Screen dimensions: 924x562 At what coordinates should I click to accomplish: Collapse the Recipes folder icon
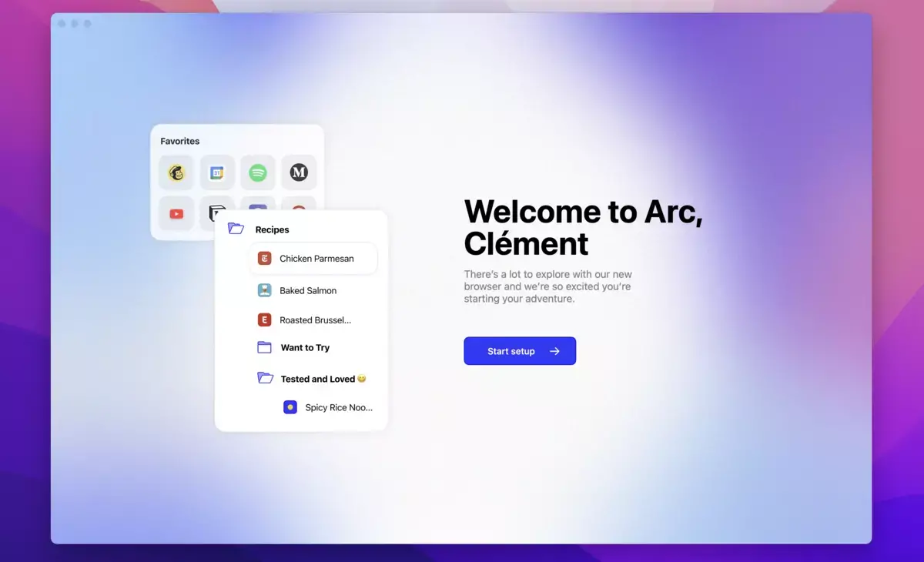(236, 229)
